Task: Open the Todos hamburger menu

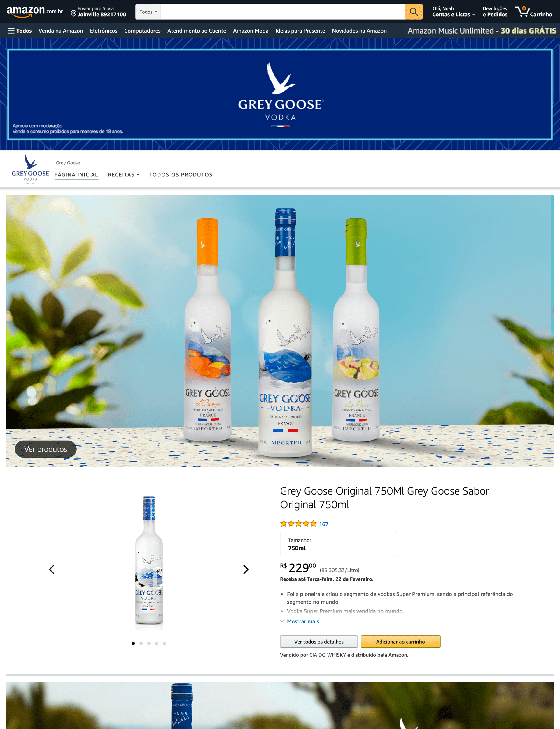Action: [x=20, y=31]
